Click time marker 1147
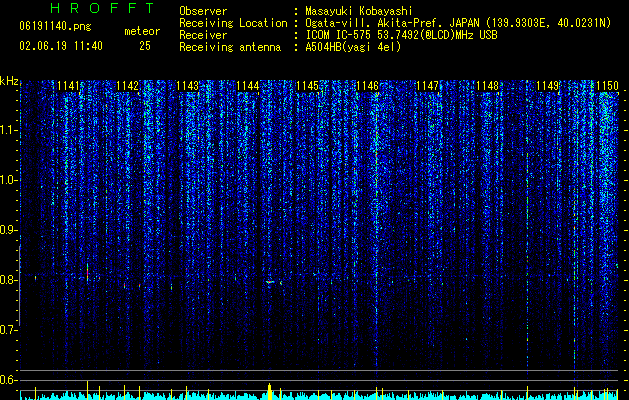629x400 pixels. coord(428,86)
